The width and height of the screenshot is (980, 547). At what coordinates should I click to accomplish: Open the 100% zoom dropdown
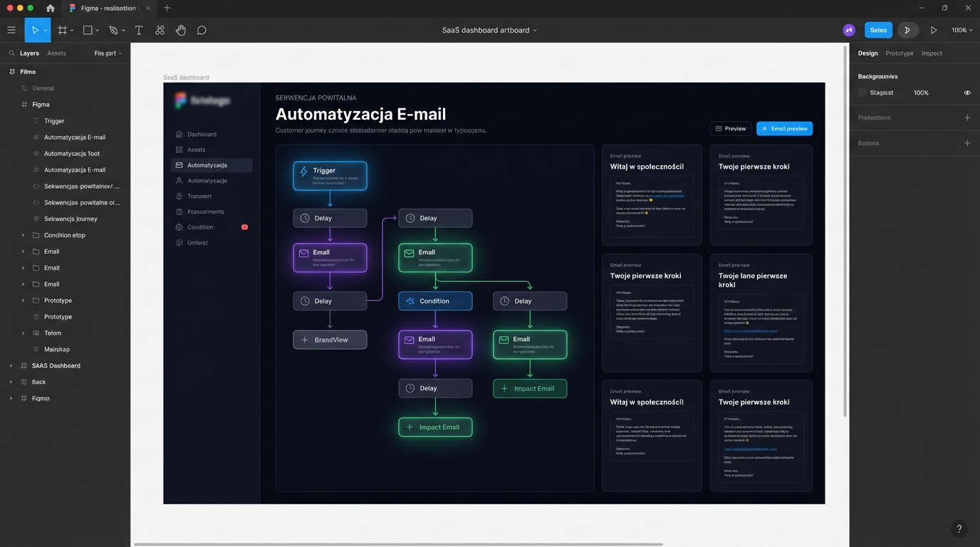point(962,31)
